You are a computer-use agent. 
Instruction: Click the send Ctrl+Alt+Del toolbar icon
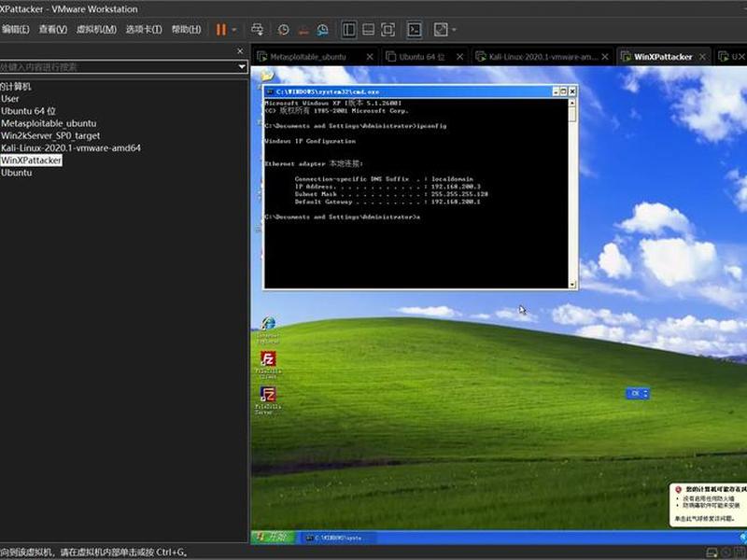(258, 30)
